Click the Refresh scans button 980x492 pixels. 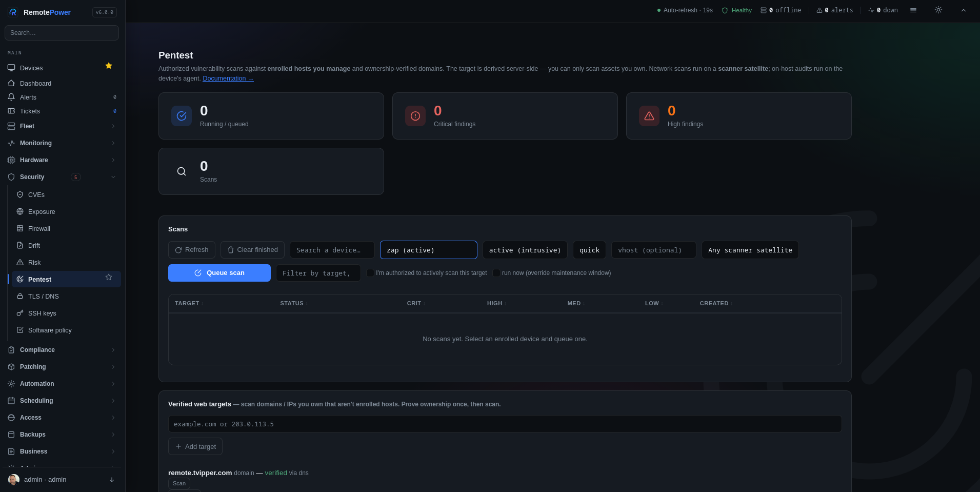pyautogui.click(x=192, y=250)
